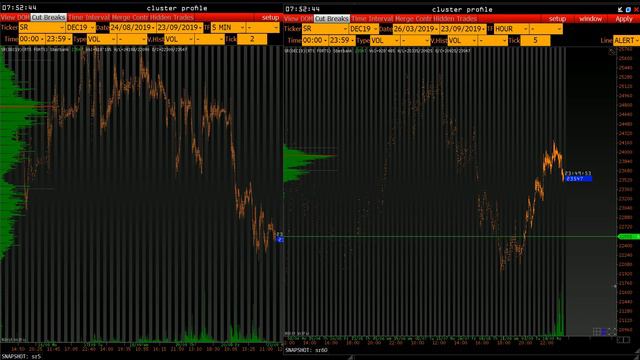Image resolution: width=640 pixels, height=360 pixels.
Task: Toggle Time Interval in right window
Action: pyautogui.click(x=373, y=19)
